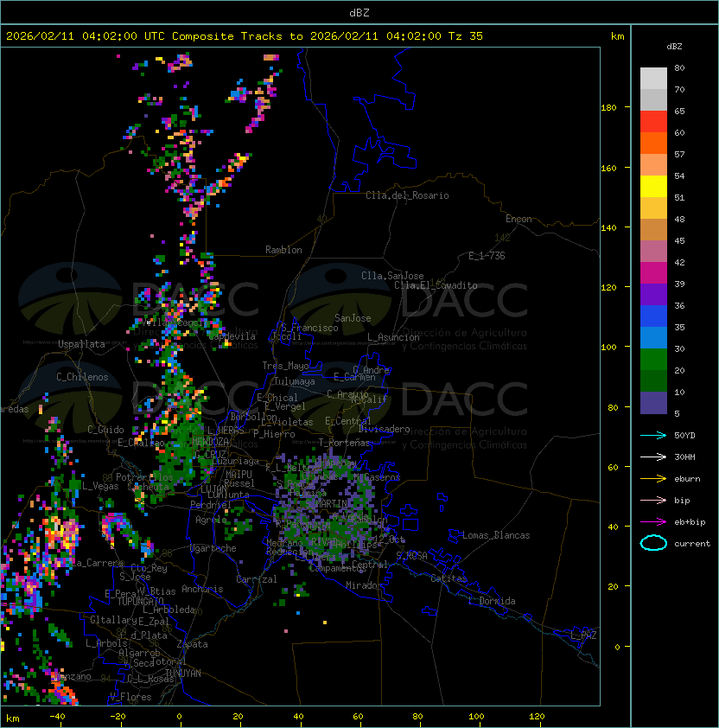Click the Ugarteche map label
The image size is (719, 728).
pyautogui.click(x=213, y=548)
